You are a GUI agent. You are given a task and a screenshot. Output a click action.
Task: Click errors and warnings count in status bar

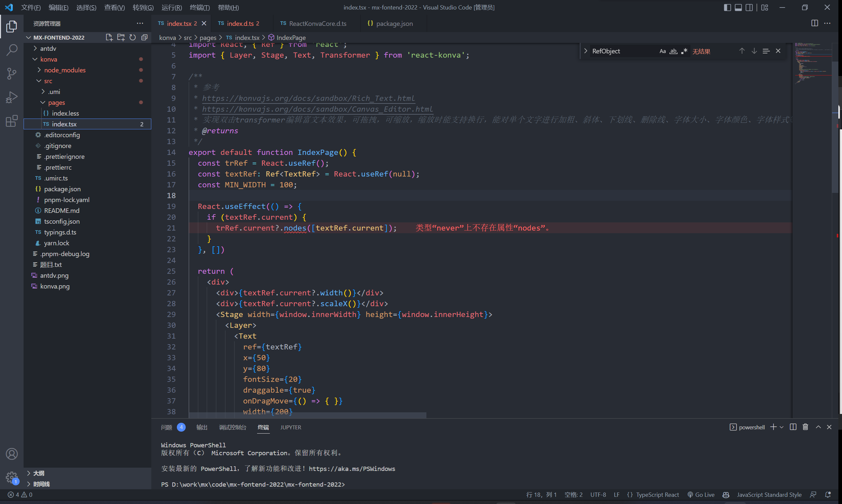20,495
